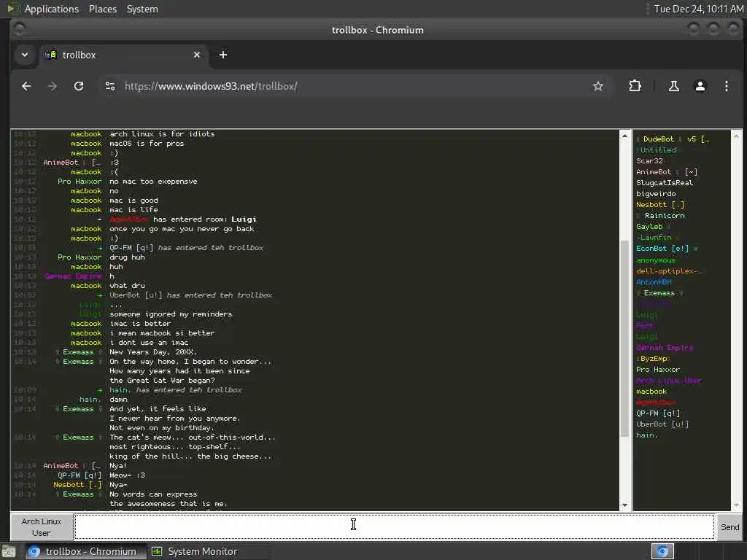Screen dimensions: 747x560
Task: Switch to System Monitor taskbar window
Action: point(196,551)
